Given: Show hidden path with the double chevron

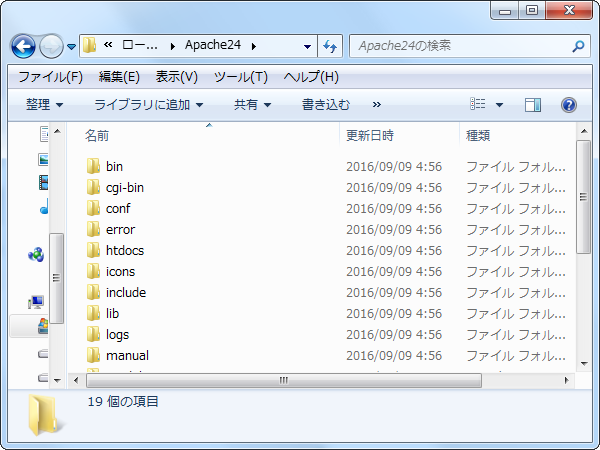Looking at the screenshot, I should [x=108, y=45].
